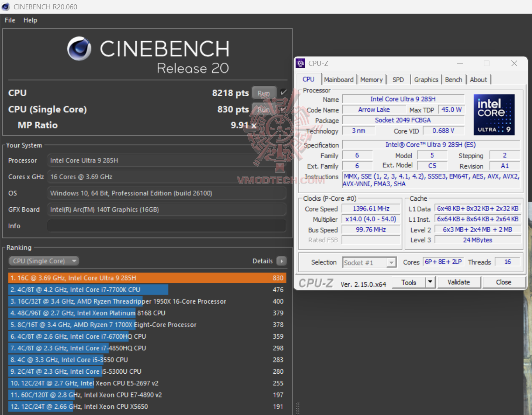Open the Socket #1 selection dropdown
This screenshot has height=415, width=532.
coord(369,263)
